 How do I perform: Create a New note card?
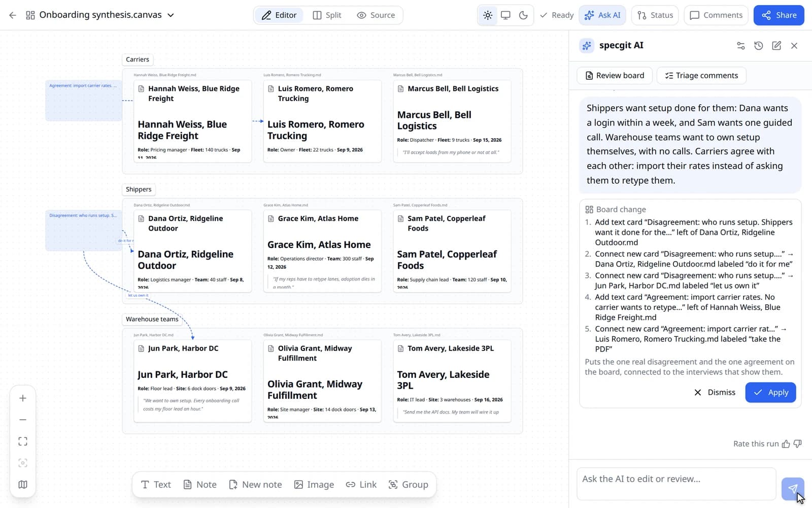coord(255,485)
